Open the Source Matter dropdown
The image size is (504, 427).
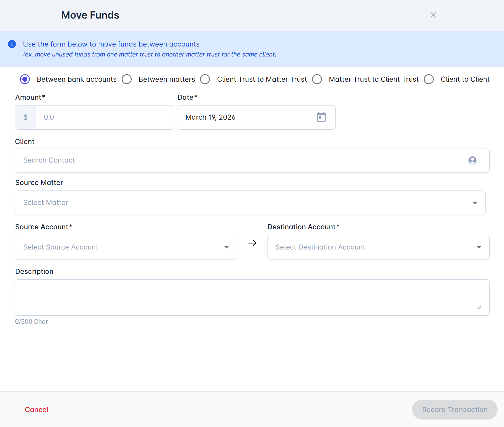(x=250, y=203)
